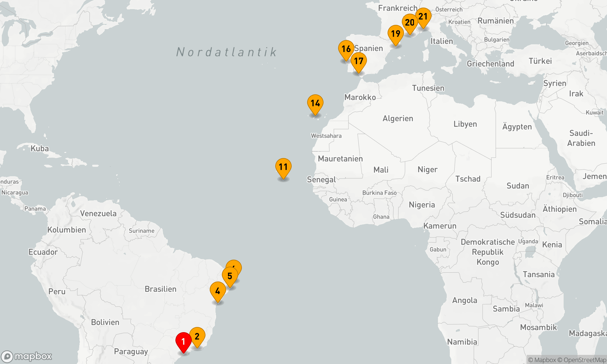Click the Ghana label
The width and height of the screenshot is (607, 364).
pos(381,217)
